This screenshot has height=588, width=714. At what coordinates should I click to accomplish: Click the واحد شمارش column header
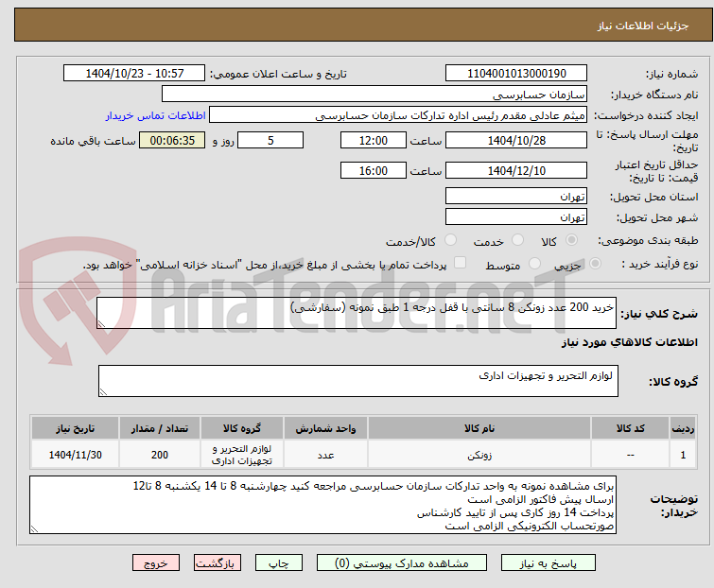pyautogui.click(x=326, y=428)
